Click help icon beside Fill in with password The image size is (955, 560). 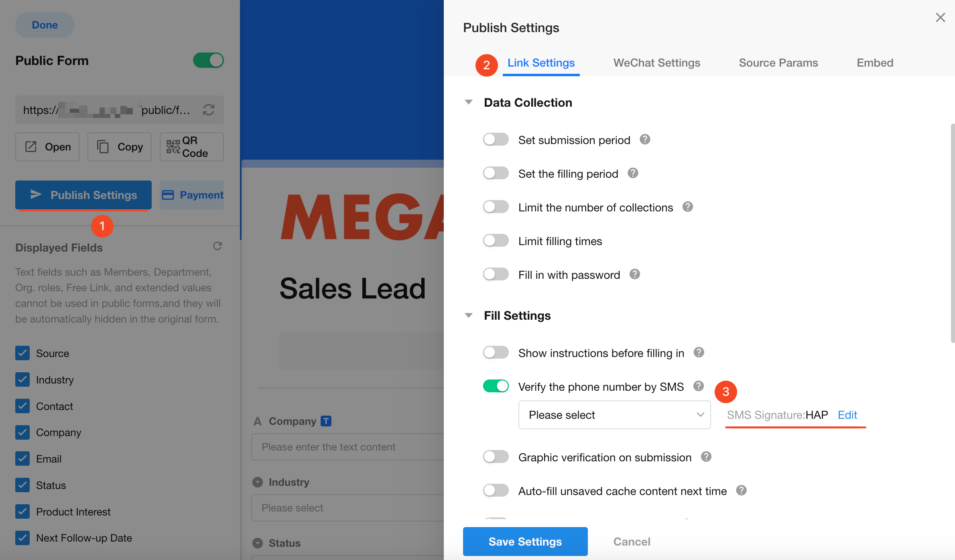point(634,274)
